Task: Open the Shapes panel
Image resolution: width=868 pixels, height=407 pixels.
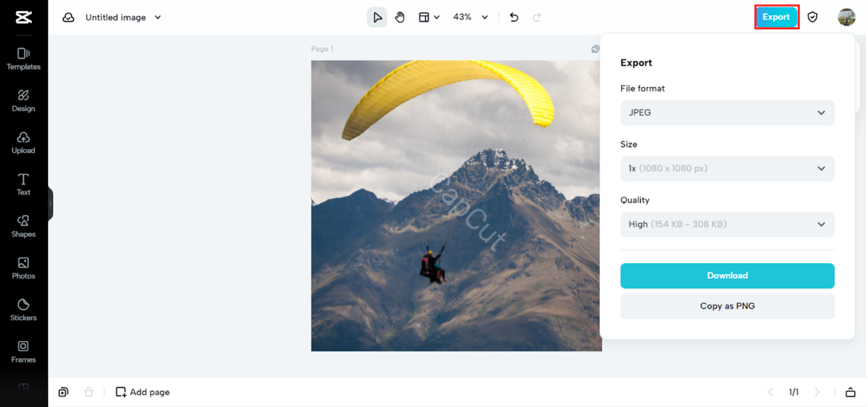Action: [24, 227]
